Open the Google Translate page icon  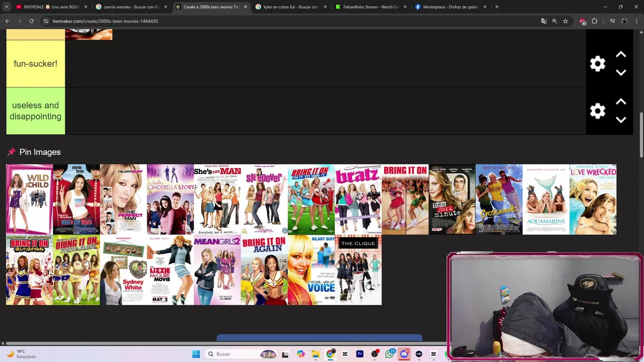544,21
